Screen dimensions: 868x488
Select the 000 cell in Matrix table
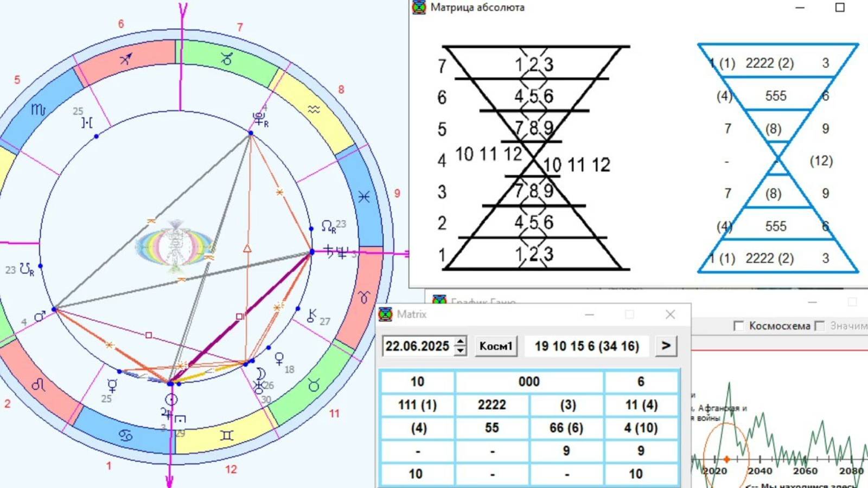(x=529, y=382)
